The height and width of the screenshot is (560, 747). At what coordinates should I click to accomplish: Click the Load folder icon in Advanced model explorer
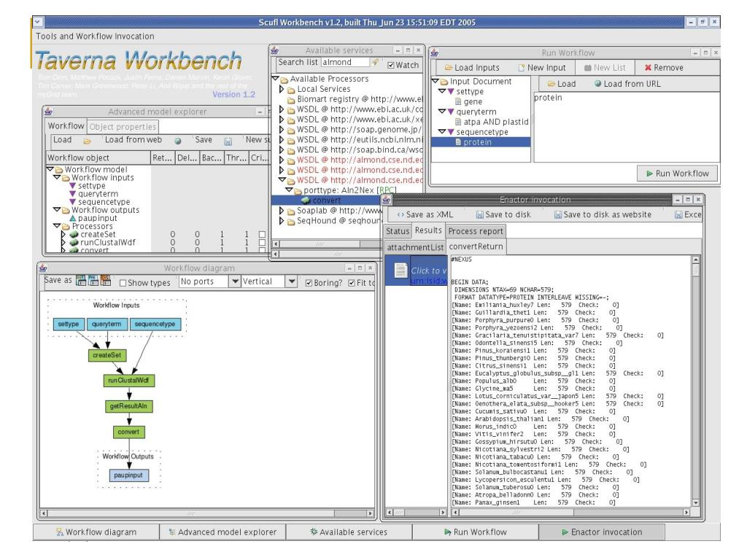tap(88, 141)
